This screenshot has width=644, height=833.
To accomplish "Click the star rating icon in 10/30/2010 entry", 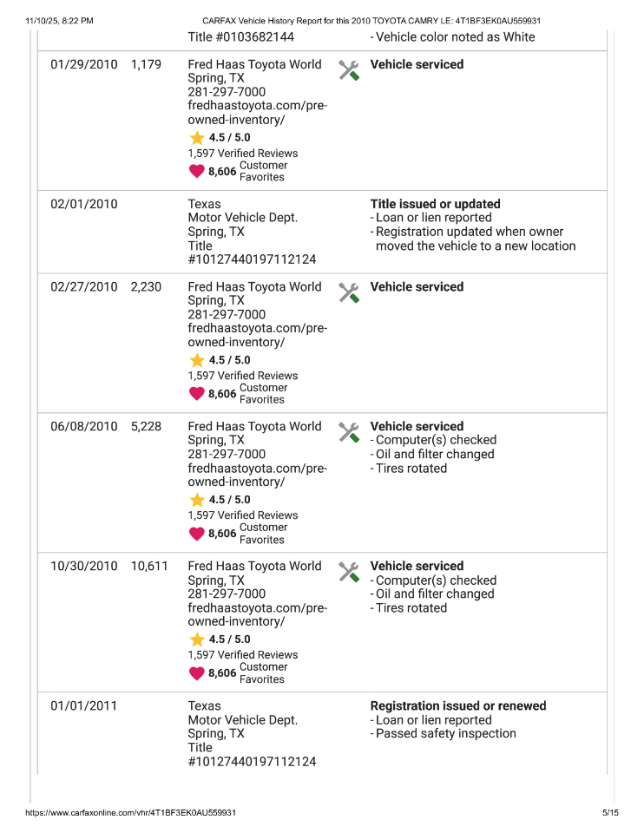I will point(197,640).
